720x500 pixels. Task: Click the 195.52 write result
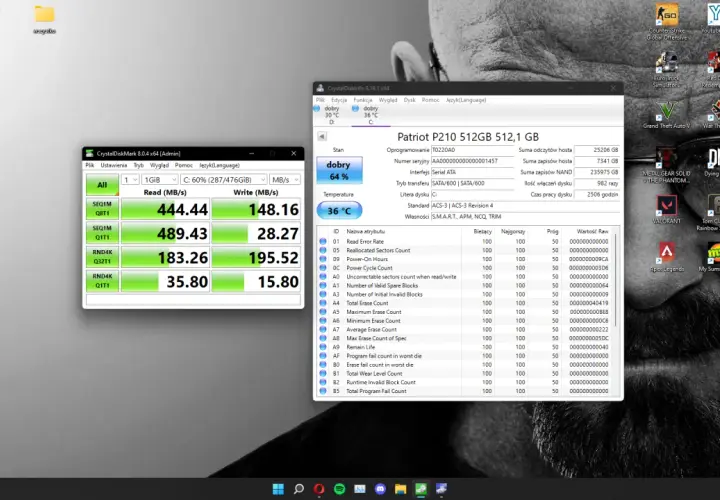point(256,257)
